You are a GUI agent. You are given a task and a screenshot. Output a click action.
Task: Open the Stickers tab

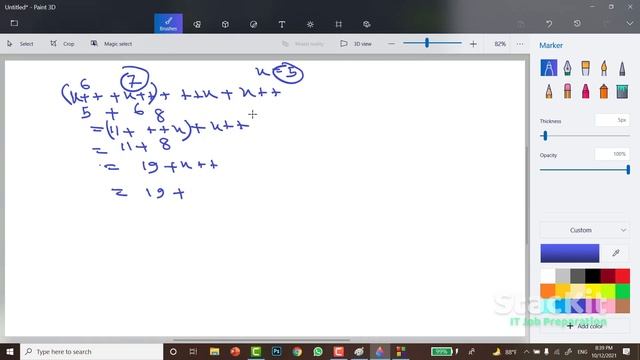tap(253, 24)
